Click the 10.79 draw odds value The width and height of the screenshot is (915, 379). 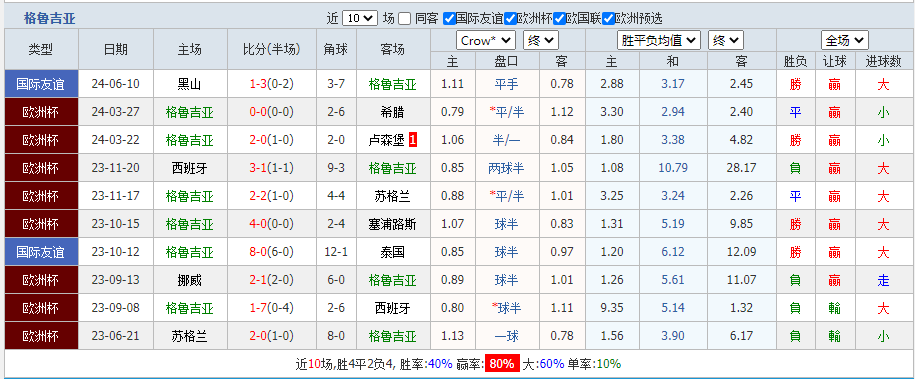click(x=673, y=168)
